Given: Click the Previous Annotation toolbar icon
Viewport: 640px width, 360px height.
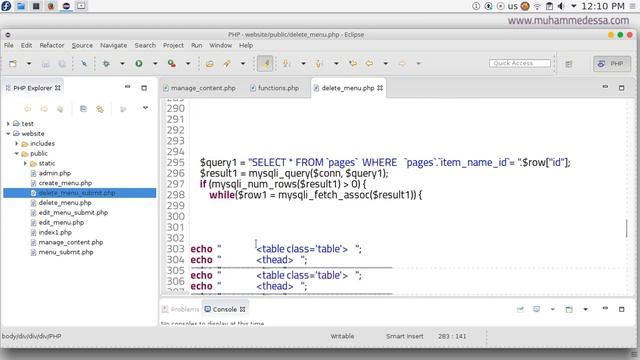Looking at the screenshot, I should [x=319, y=64].
